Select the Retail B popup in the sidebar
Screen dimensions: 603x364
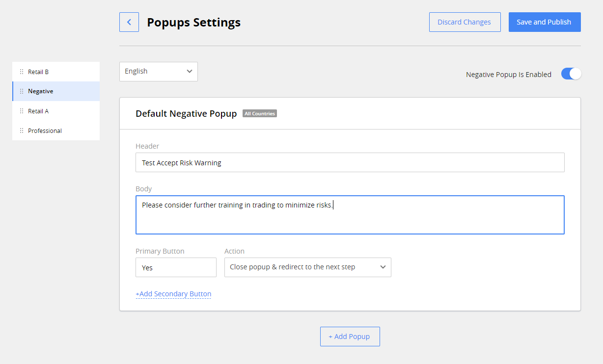click(39, 71)
